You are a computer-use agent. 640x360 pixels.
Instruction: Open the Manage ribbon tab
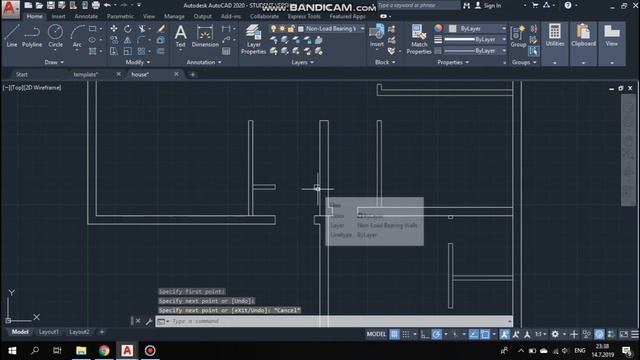[174, 16]
